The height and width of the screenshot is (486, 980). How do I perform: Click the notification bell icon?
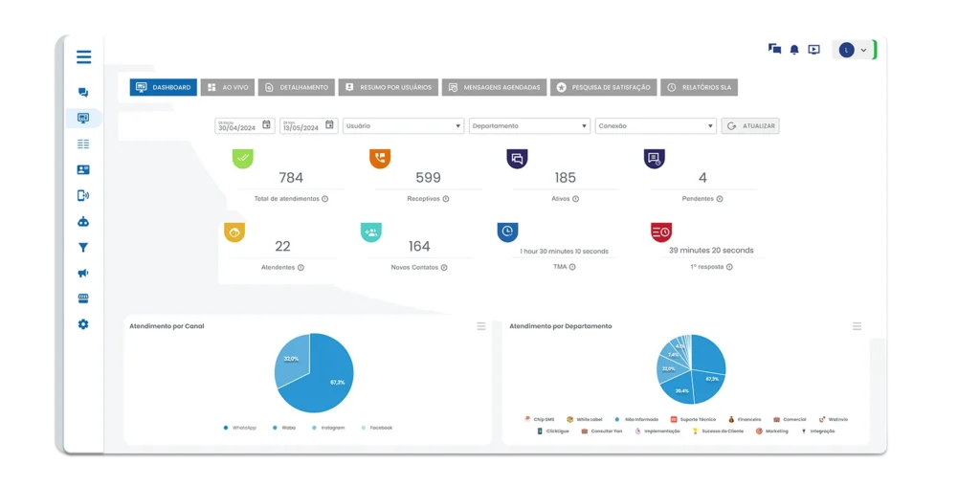(x=794, y=50)
